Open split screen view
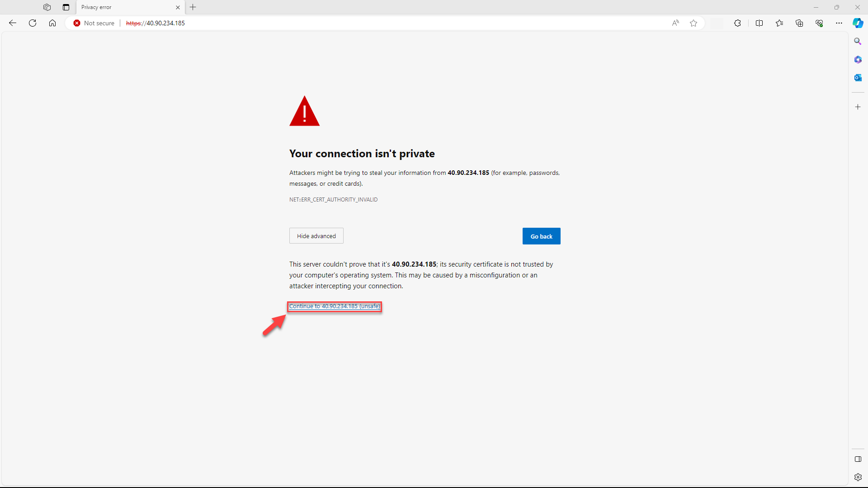 759,23
